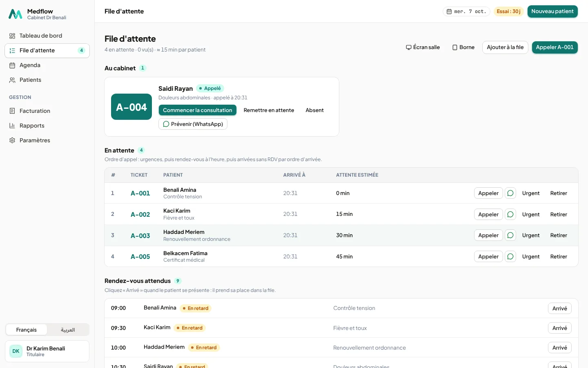Message Belkacem Fatima with WhatsApp icon
This screenshot has width=588, height=368.
point(510,256)
